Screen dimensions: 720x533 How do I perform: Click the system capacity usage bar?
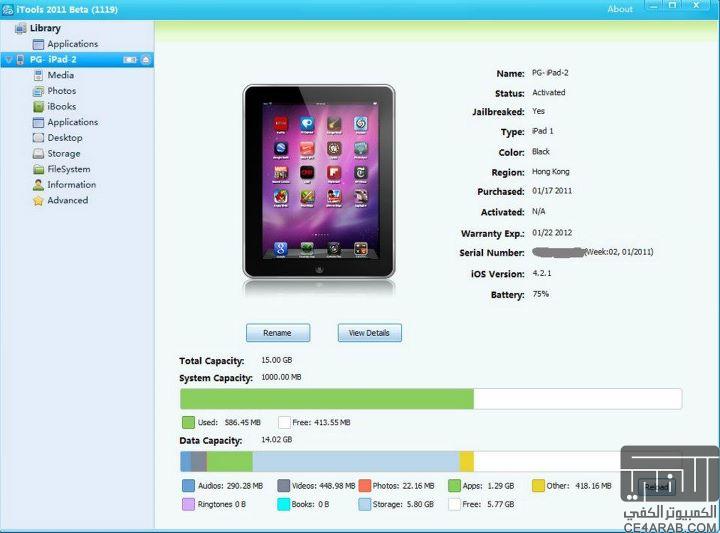tap(431, 399)
